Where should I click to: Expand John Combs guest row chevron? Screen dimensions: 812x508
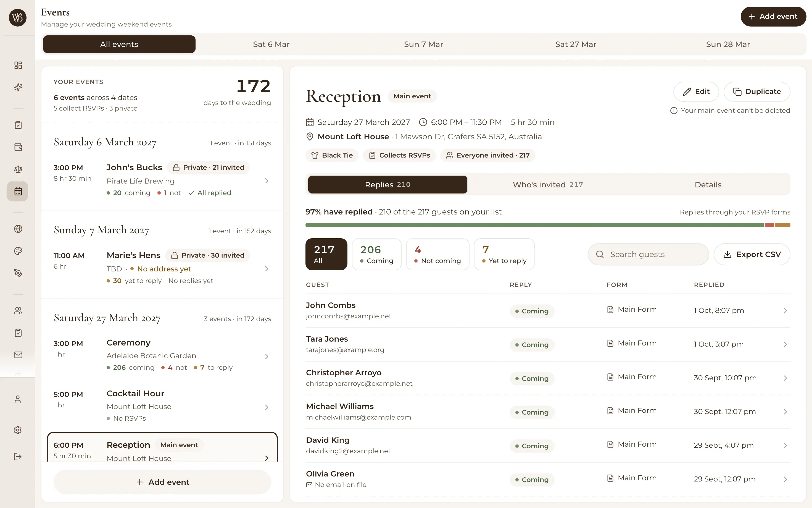785,311
